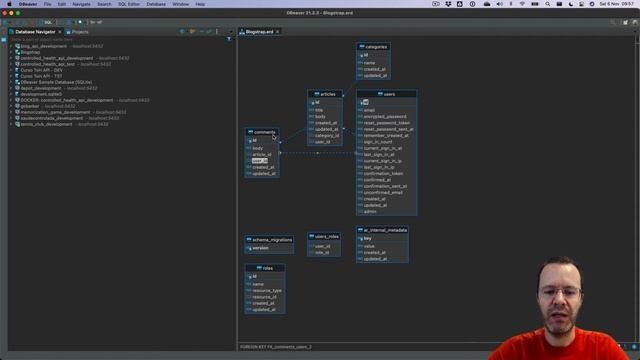Click name column in categories table
Image resolution: width=640 pixels, height=360 pixels.
pyautogui.click(x=369, y=63)
